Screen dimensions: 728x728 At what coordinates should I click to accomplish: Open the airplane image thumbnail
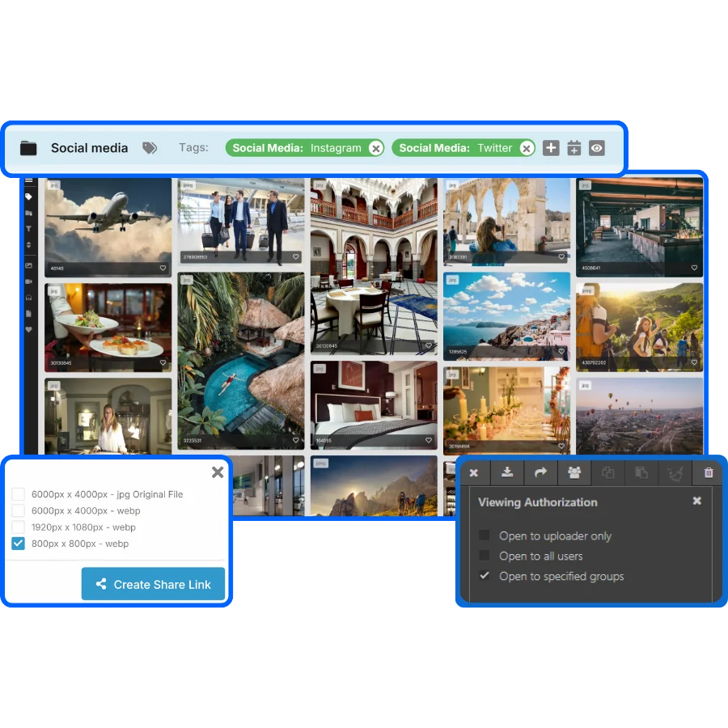point(108,226)
